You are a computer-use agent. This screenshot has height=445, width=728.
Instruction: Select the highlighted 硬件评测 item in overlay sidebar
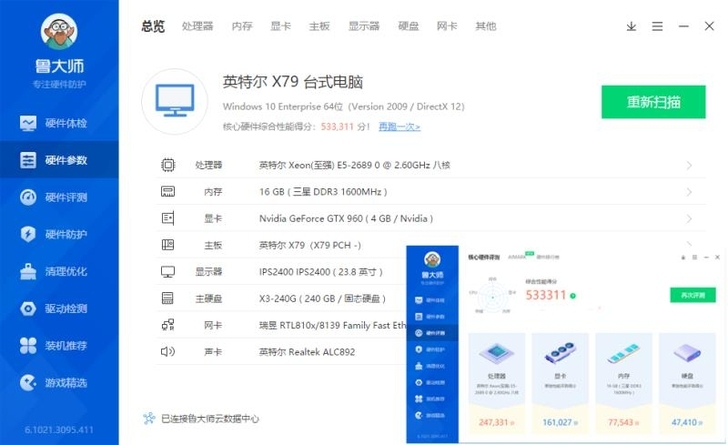point(432,333)
